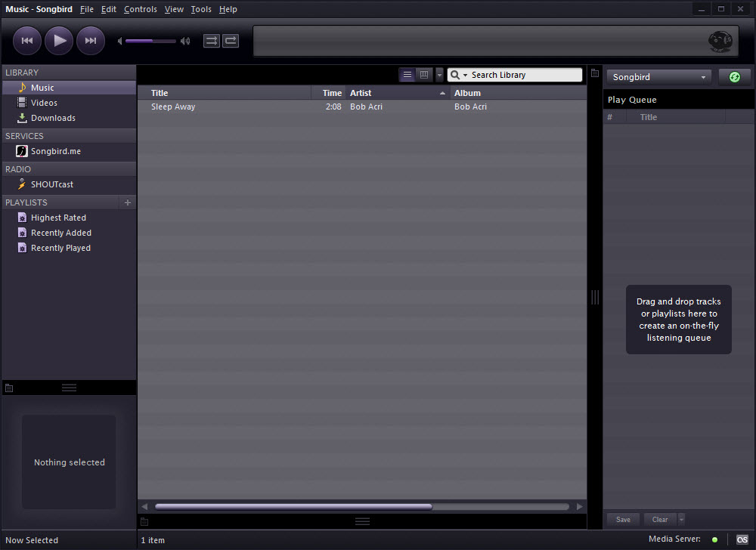
Task: Mute volume via left speaker icon
Action: [119, 41]
